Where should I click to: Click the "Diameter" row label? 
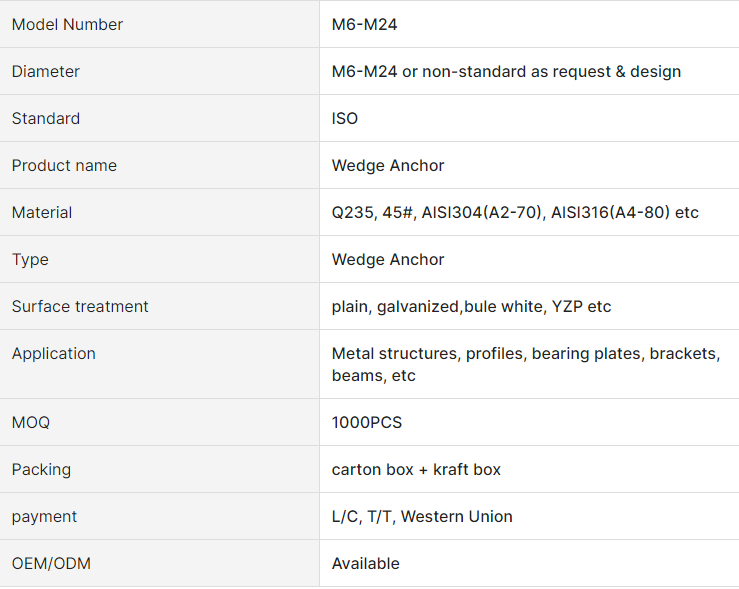(46, 72)
